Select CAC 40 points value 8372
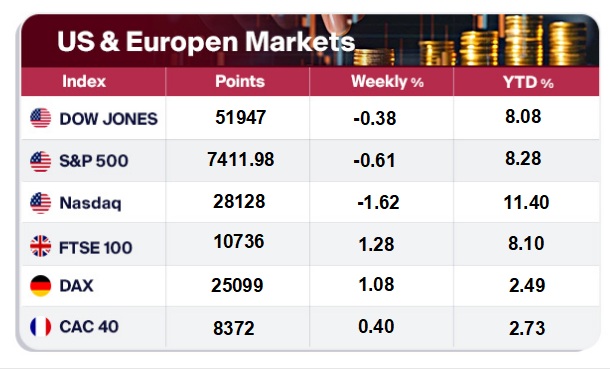Image resolution: width=610 pixels, height=370 pixels. 234,328
